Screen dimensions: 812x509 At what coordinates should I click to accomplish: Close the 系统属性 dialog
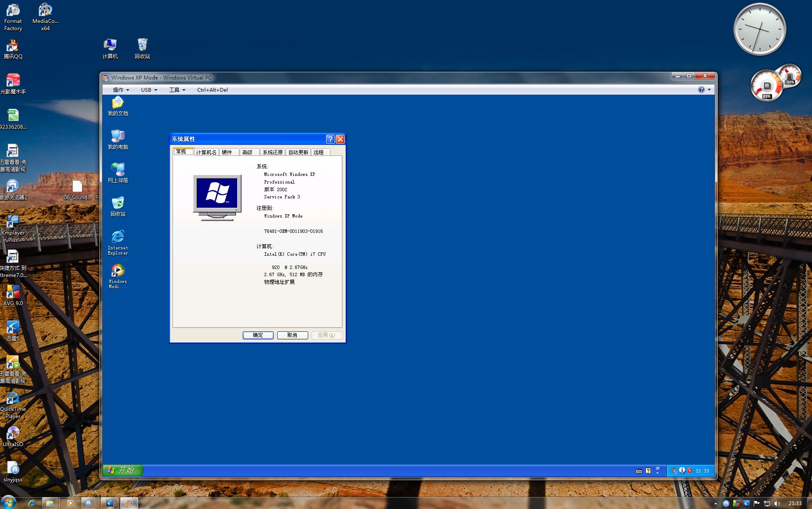(x=340, y=139)
